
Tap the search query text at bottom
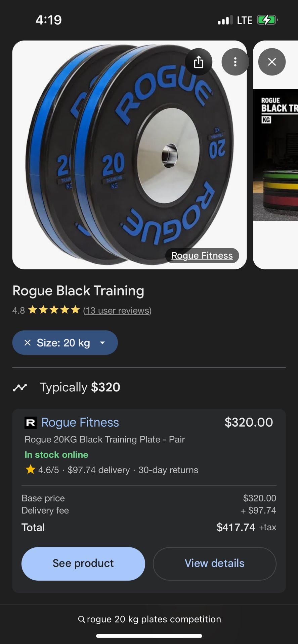point(154,619)
